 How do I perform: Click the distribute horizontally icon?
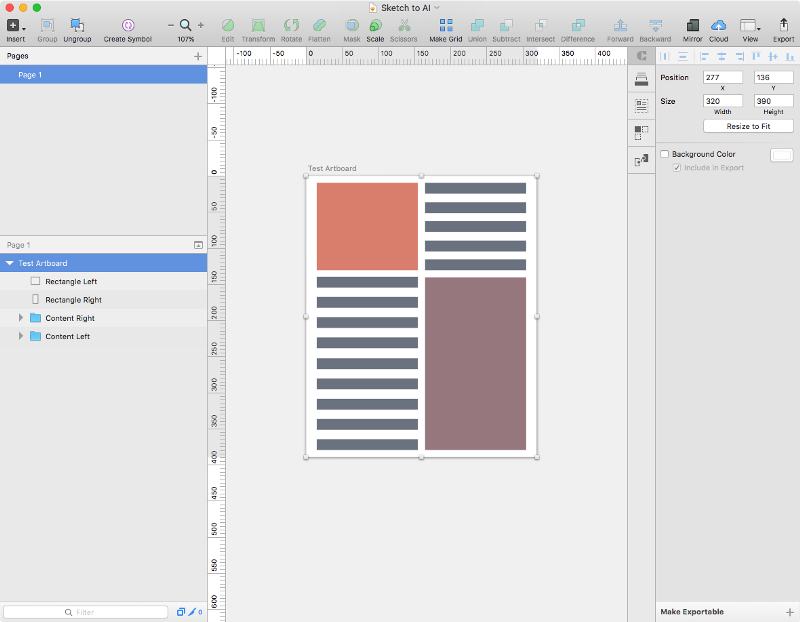tap(665, 56)
